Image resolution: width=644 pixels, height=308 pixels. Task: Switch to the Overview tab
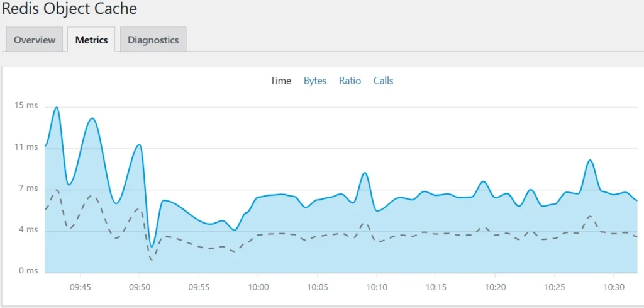[35, 40]
